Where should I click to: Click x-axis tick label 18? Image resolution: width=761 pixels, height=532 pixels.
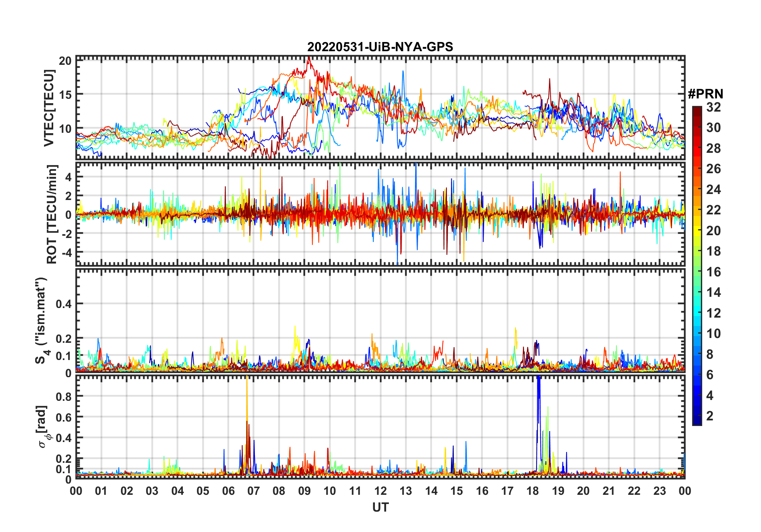533,491
